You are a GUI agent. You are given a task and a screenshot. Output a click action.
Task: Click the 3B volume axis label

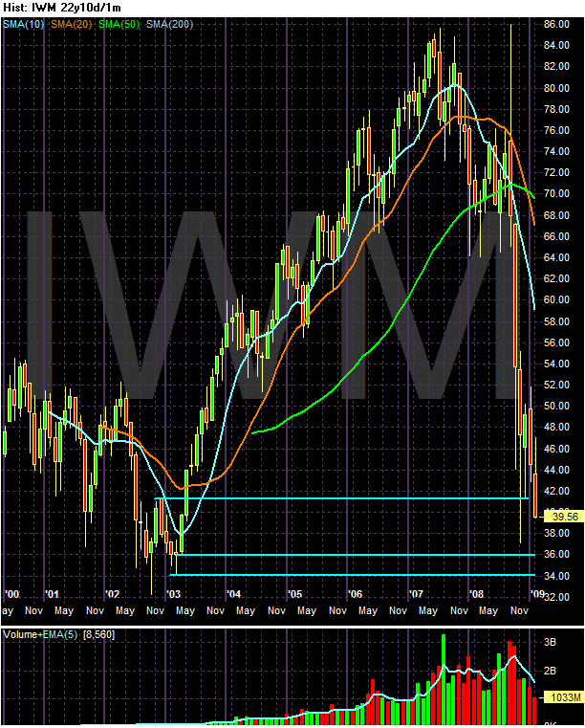click(550, 642)
